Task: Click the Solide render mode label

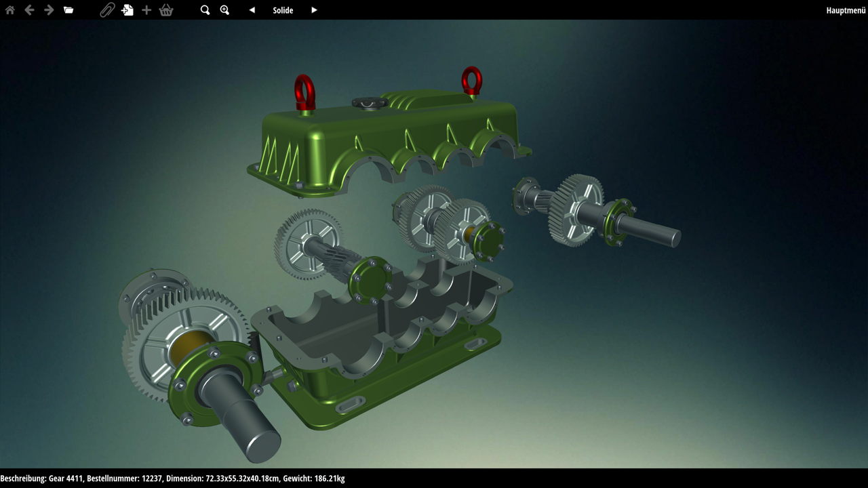Action: [283, 10]
